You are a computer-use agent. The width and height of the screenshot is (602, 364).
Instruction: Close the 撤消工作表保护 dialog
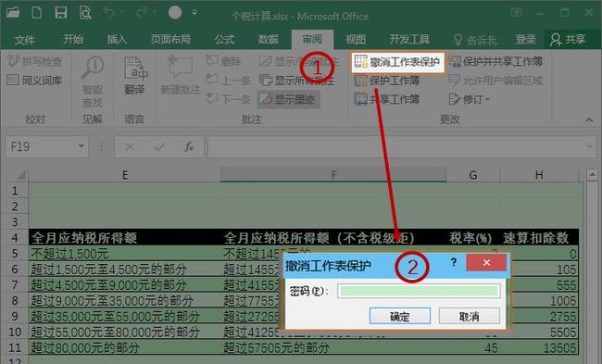click(x=486, y=263)
